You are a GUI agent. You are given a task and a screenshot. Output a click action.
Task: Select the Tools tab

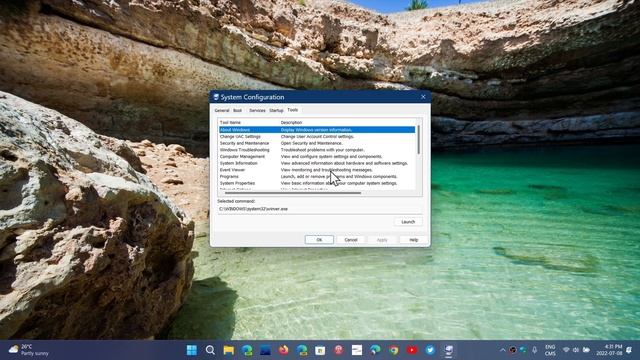[x=293, y=110]
